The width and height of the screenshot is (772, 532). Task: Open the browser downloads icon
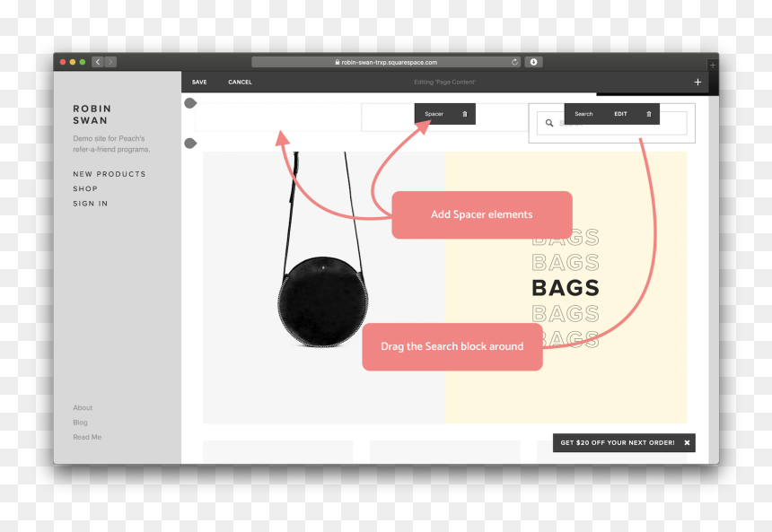pos(533,62)
